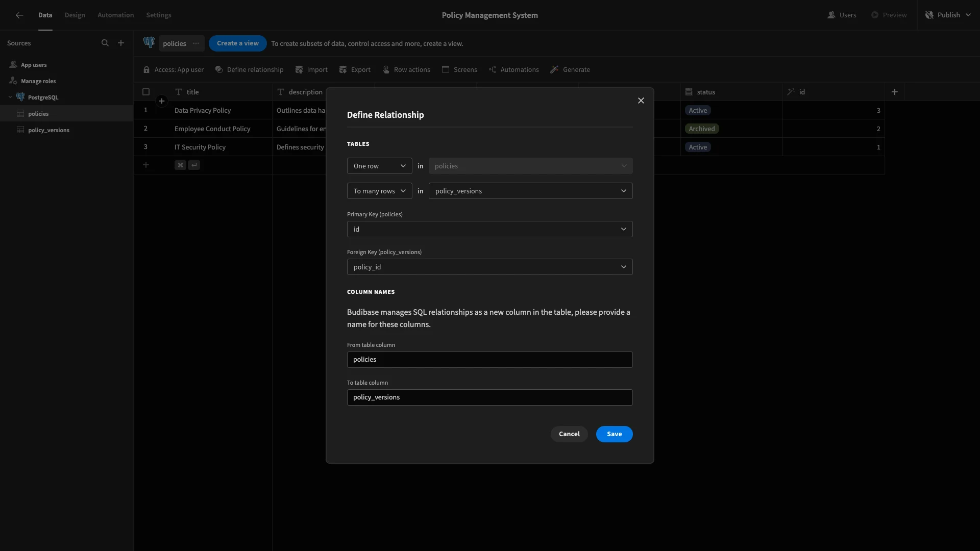This screenshot has height=551, width=980.
Task: Switch to the Data tab
Action: pos(45,15)
